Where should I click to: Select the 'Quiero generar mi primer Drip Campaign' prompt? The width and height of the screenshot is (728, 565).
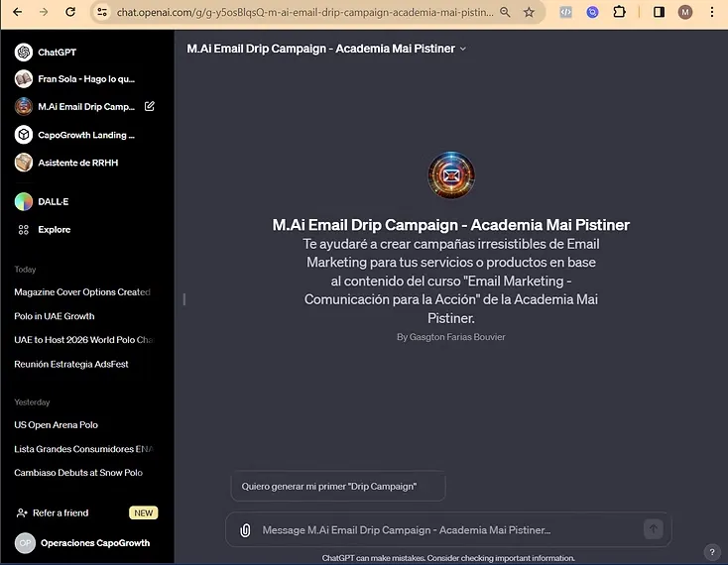[x=338, y=486]
